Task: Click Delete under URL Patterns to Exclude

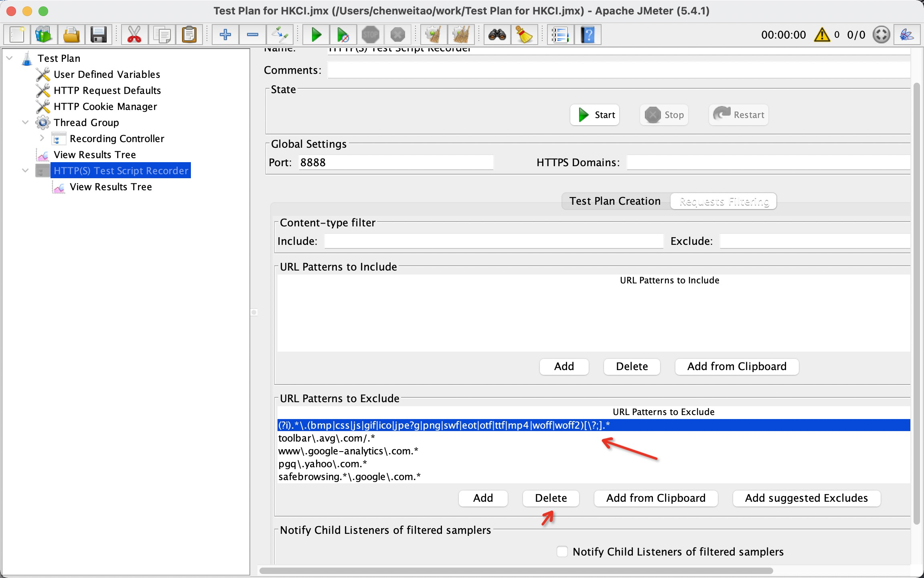Action: 551,498
